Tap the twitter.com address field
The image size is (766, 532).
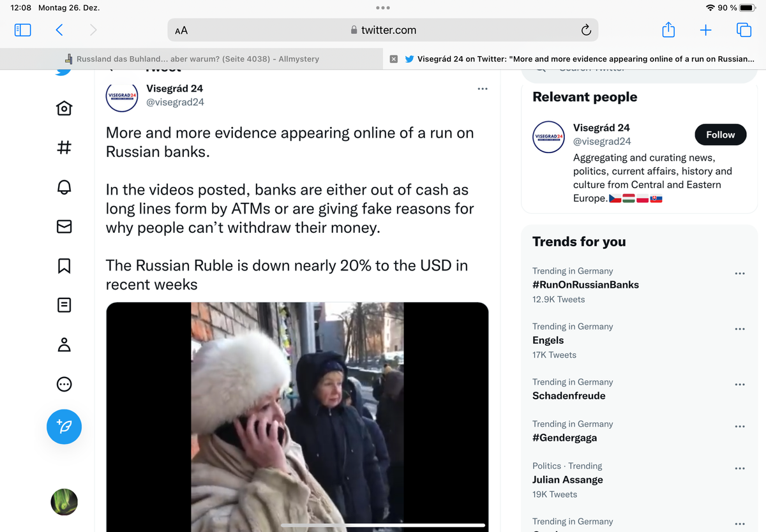[x=383, y=30]
